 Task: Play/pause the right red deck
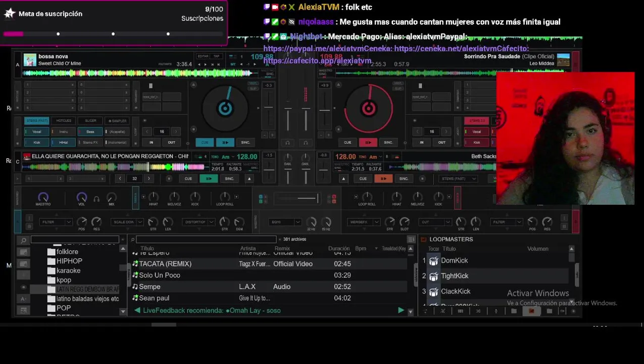[x=368, y=143]
